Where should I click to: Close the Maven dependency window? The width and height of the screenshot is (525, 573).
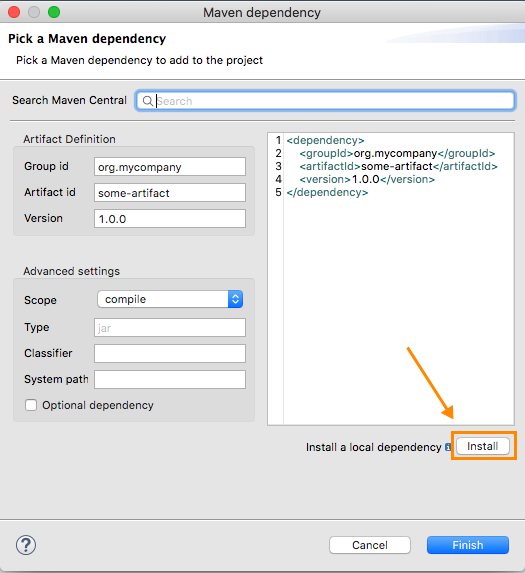(x=14, y=12)
